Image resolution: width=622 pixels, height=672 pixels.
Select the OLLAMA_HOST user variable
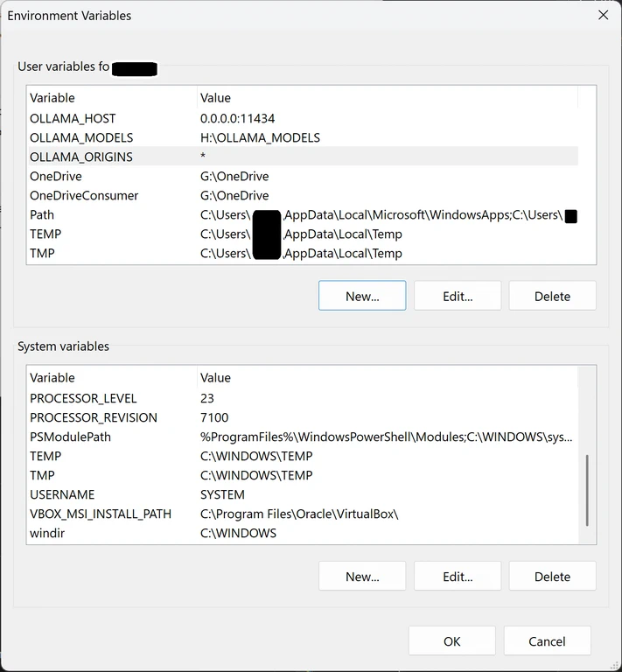click(73, 118)
